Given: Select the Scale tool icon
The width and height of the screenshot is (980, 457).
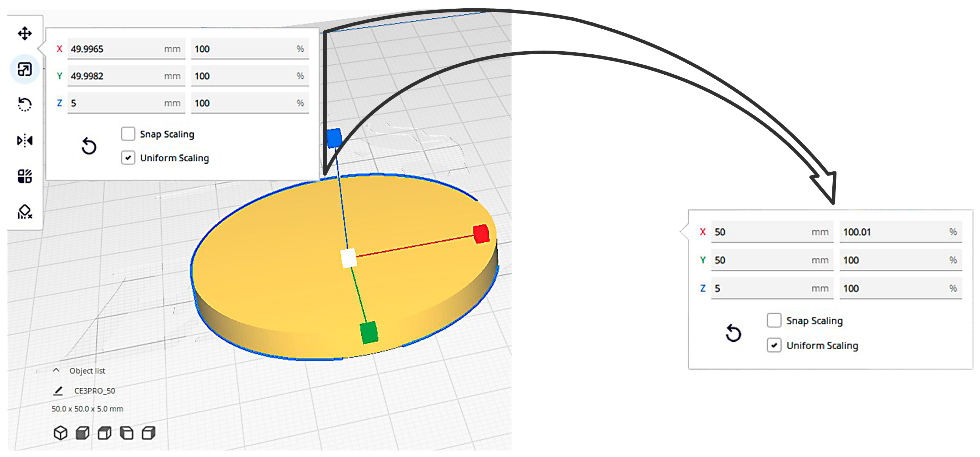Looking at the screenshot, I should [25, 69].
